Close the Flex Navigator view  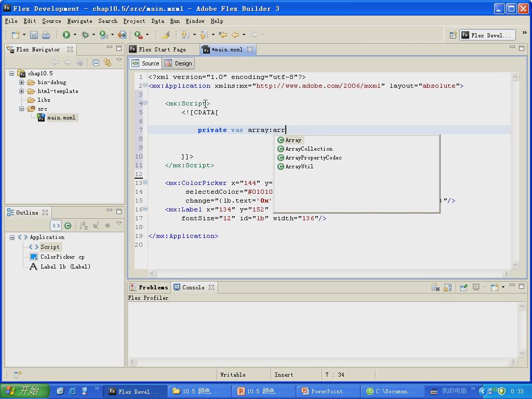click(x=70, y=49)
